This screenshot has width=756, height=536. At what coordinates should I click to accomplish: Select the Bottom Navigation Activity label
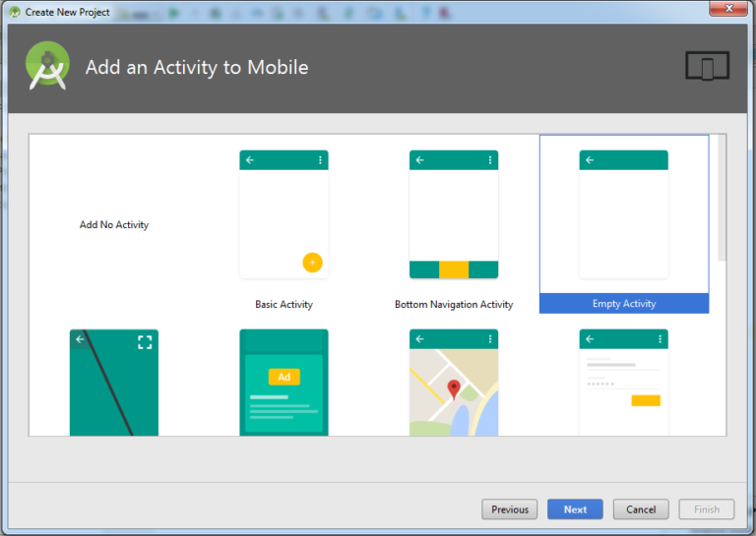pos(454,305)
